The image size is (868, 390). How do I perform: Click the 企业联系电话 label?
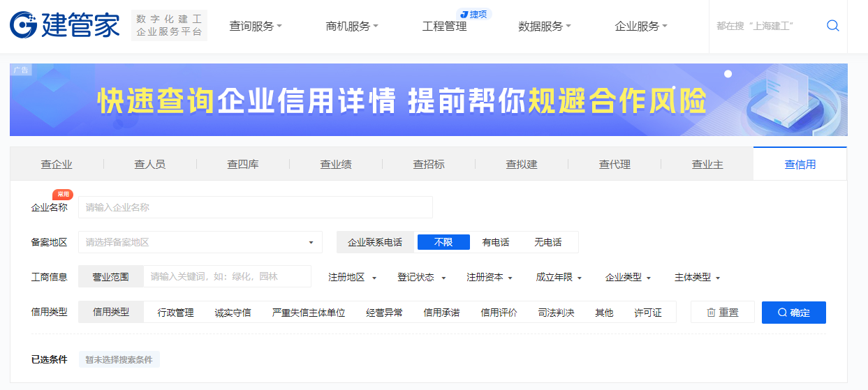coord(375,242)
